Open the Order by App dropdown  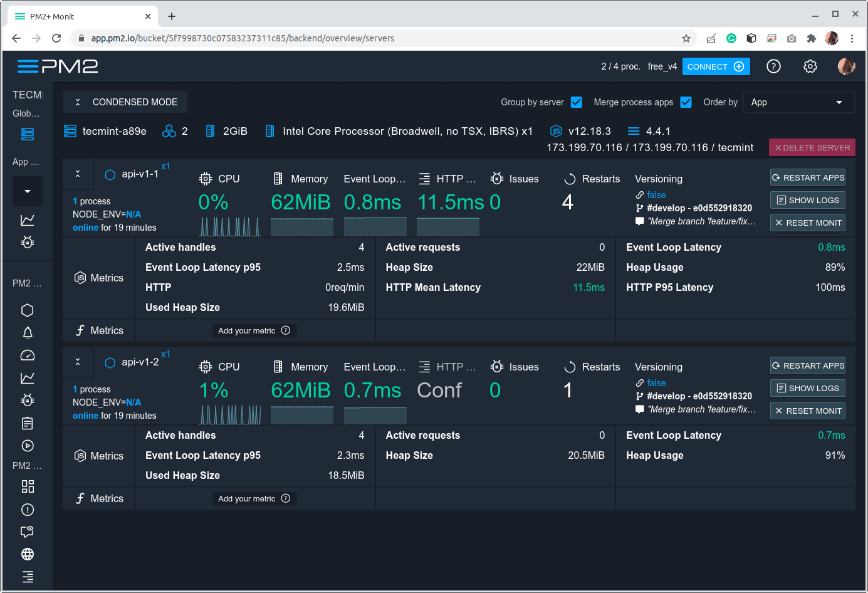[798, 102]
